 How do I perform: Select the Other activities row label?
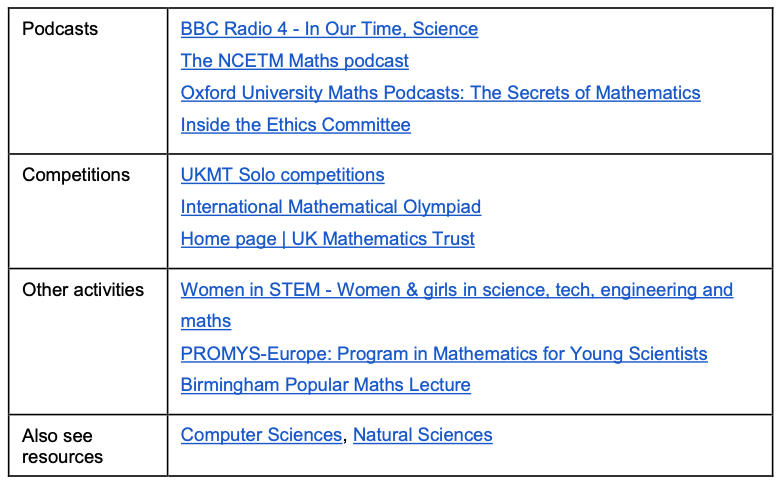[x=83, y=290]
